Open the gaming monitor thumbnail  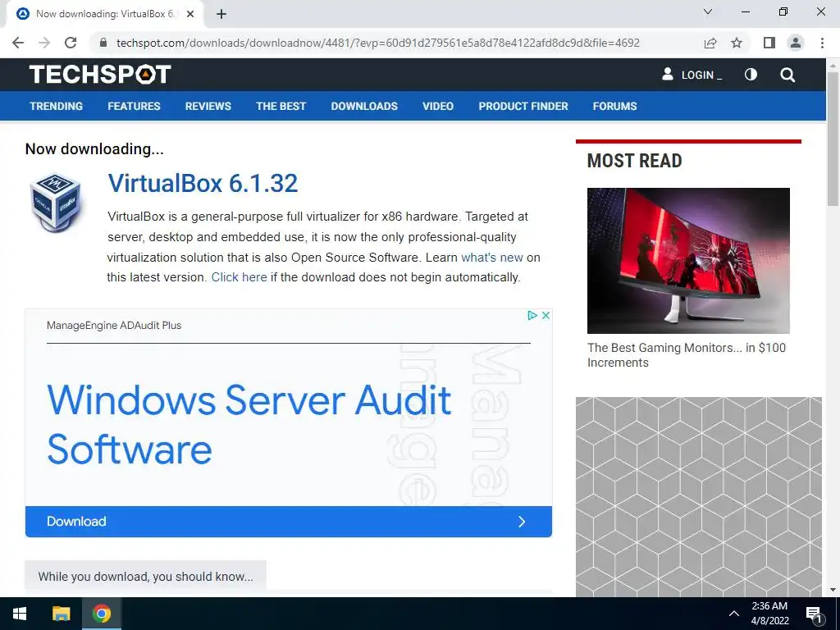coord(688,261)
